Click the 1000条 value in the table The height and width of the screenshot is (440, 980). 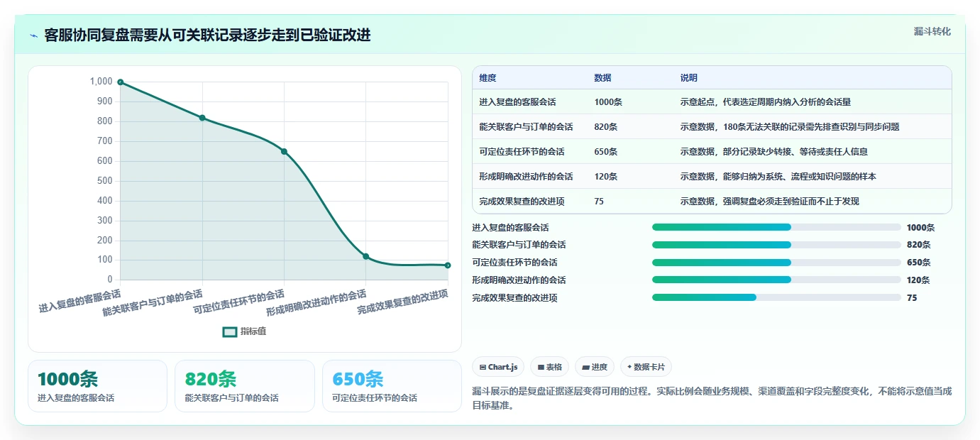point(608,101)
